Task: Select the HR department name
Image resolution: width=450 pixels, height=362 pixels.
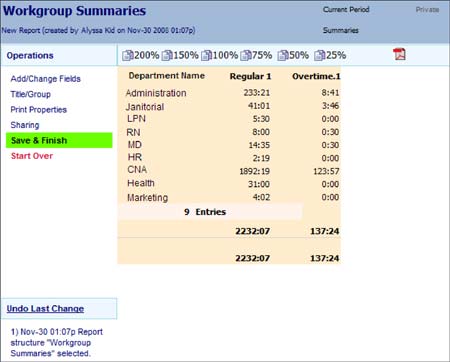Action: [135, 157]
